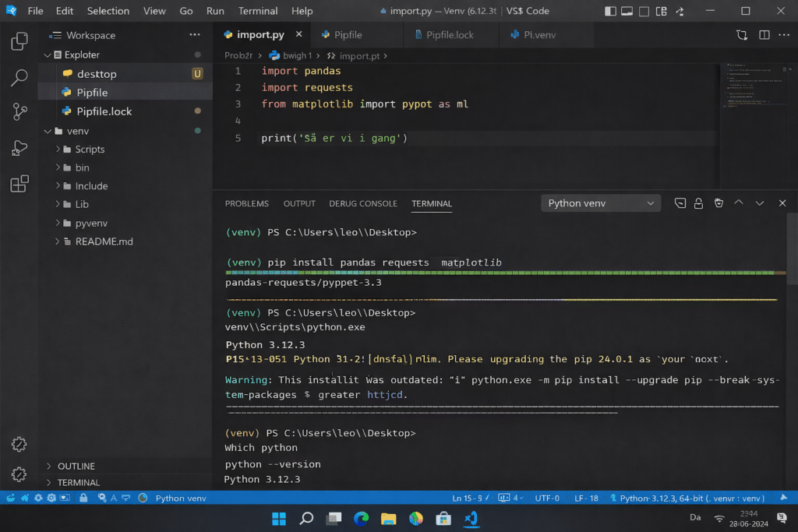
Task: Open the Search icon in Activity Bar
Action: pos(19,78)
